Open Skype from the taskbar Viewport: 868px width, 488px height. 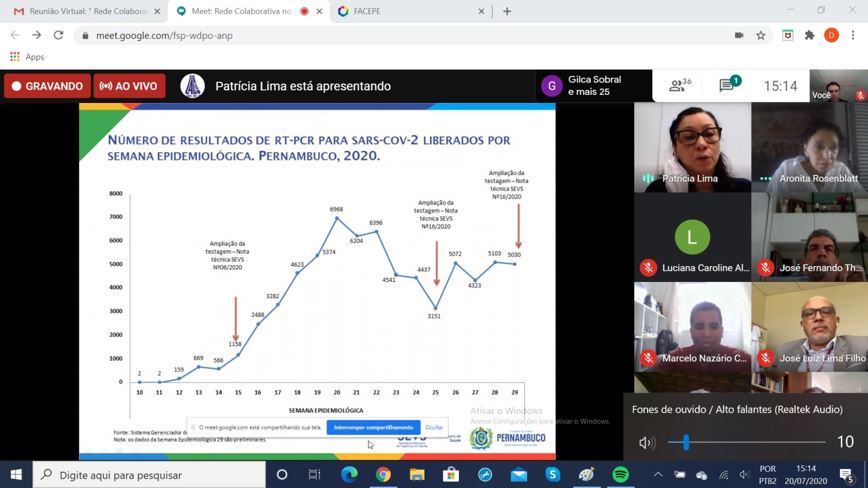coord(553,475)
